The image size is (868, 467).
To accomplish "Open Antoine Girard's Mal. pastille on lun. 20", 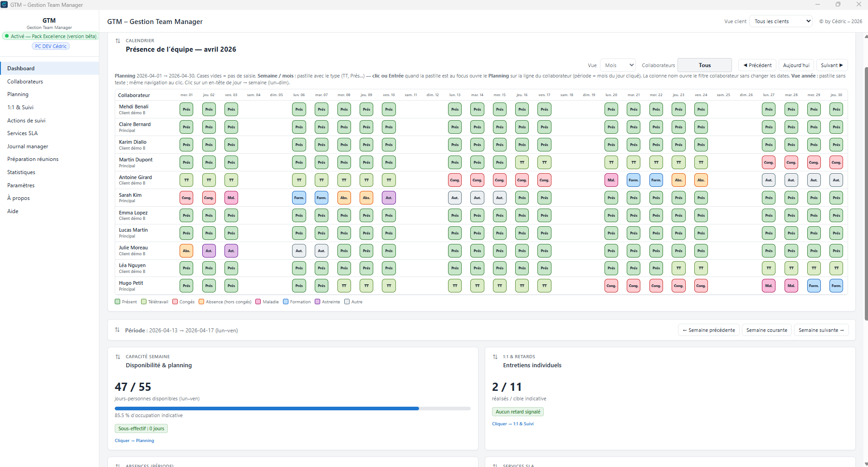I will [x=611, y=180].
